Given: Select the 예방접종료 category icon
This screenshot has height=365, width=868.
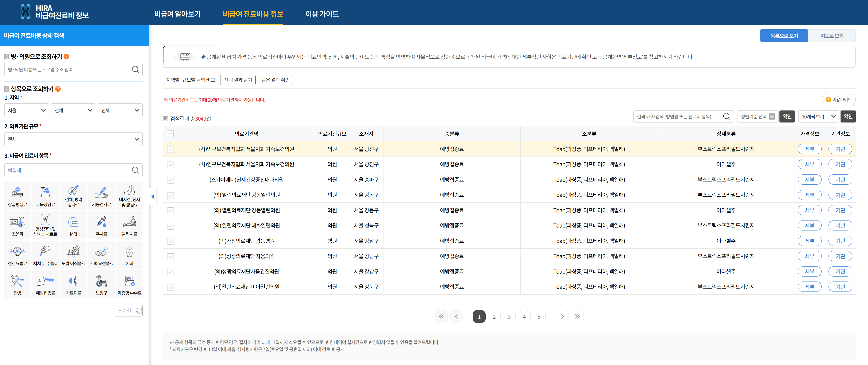Looking at the screenshot, I should (x=45, y=284).
